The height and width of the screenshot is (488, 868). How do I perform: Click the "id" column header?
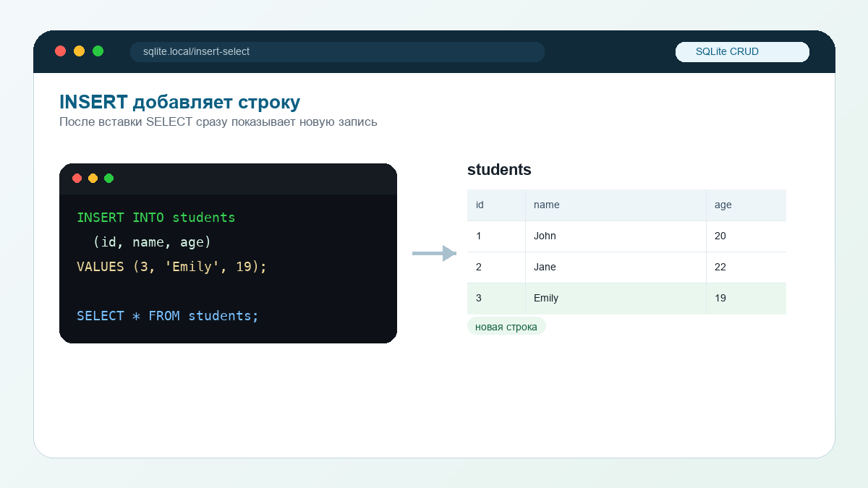[x=496, y=205]
